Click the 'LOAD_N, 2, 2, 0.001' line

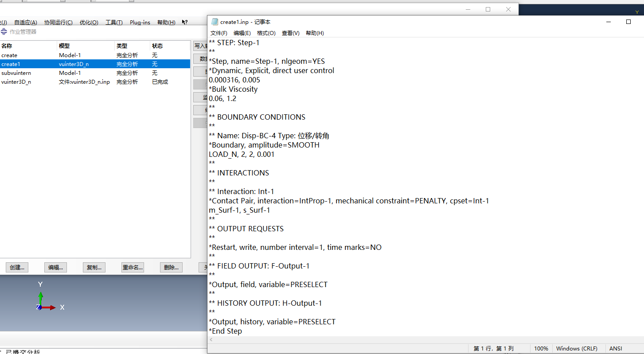click(242, 154)
